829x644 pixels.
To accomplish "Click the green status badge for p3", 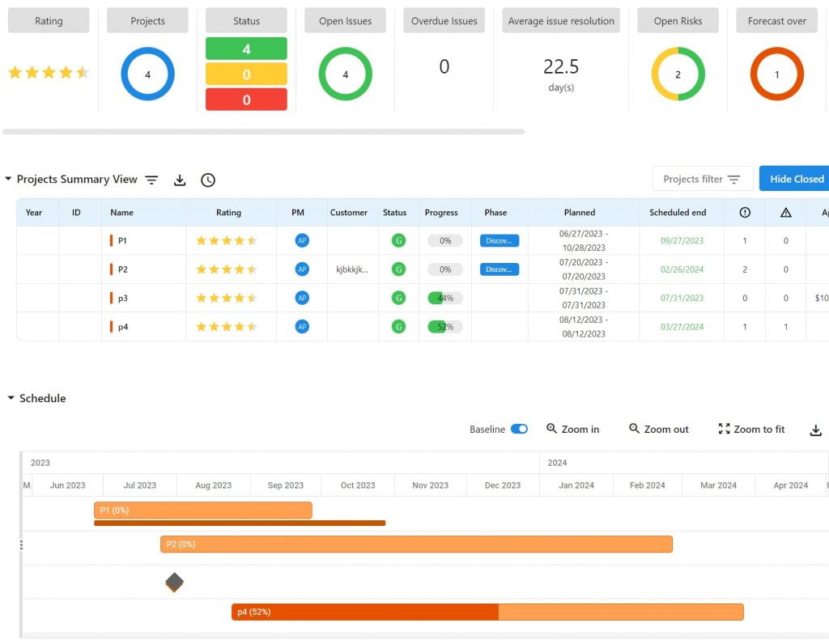I will tap(398, 298).
